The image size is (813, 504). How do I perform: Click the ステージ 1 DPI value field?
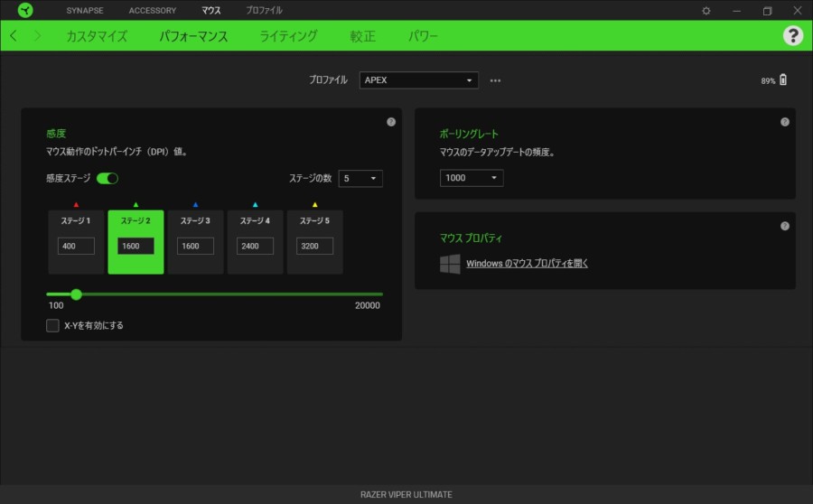click(x=76, y=246)
